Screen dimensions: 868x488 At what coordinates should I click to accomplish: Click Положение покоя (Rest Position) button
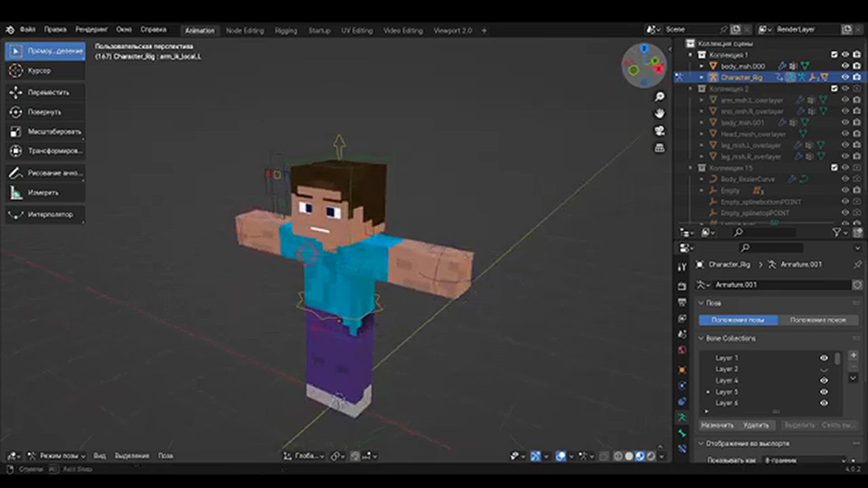coord(818,320)
